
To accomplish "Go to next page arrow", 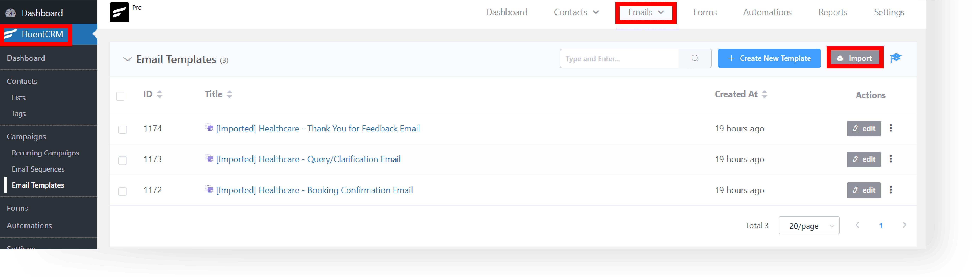I will (904, 225).
